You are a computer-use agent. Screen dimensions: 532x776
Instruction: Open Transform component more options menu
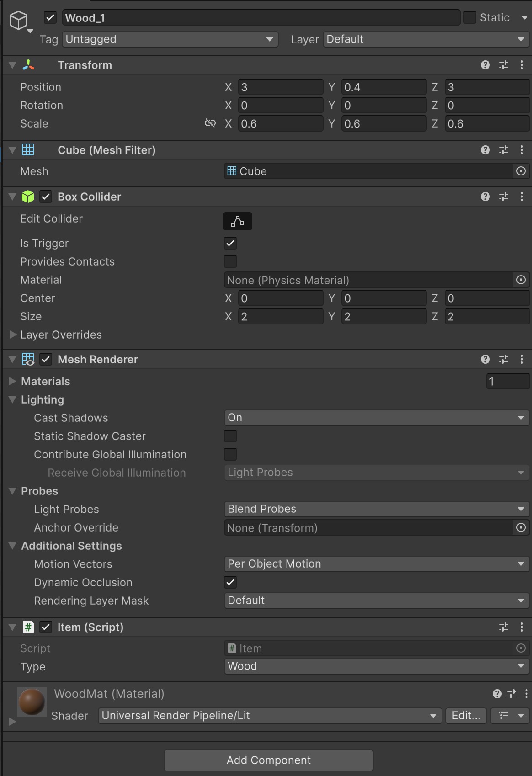(x=521, y=65)
